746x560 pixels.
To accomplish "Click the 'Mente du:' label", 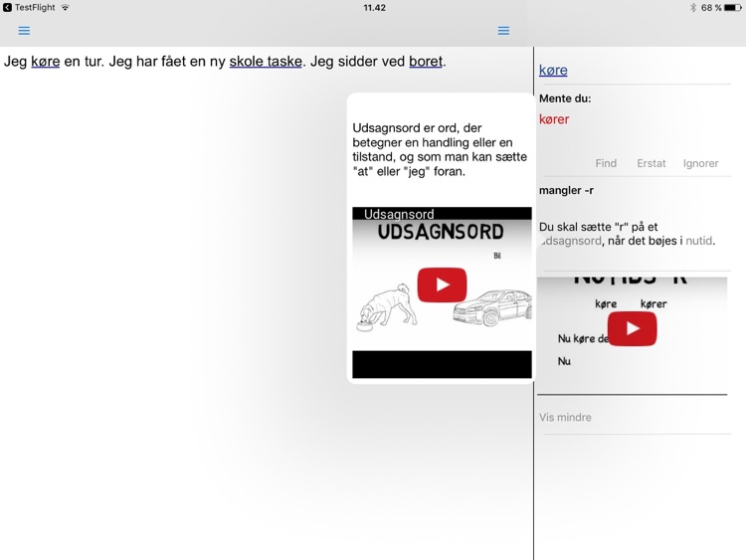I will click(x=565, y=98).
